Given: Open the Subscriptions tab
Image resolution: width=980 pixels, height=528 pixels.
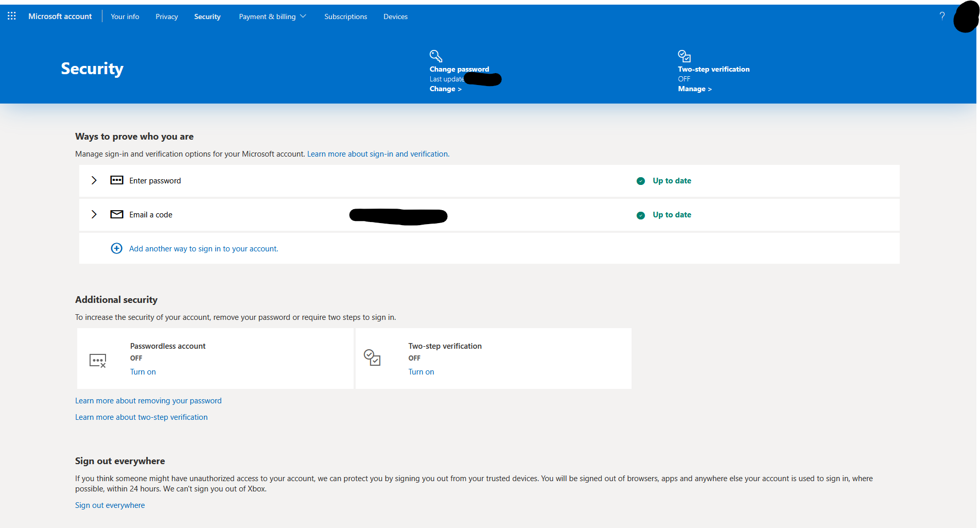Looking at the screenshot, I should (346, 16).
